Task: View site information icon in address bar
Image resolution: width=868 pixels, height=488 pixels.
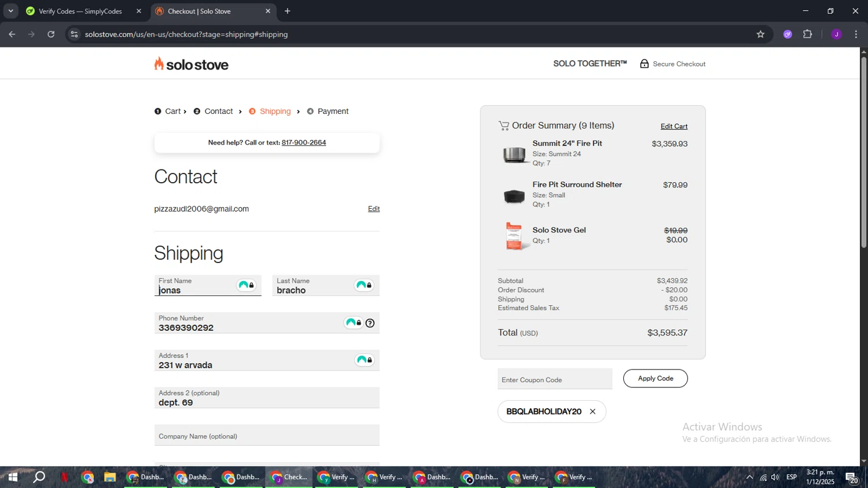Action: (x=73, y=34)
